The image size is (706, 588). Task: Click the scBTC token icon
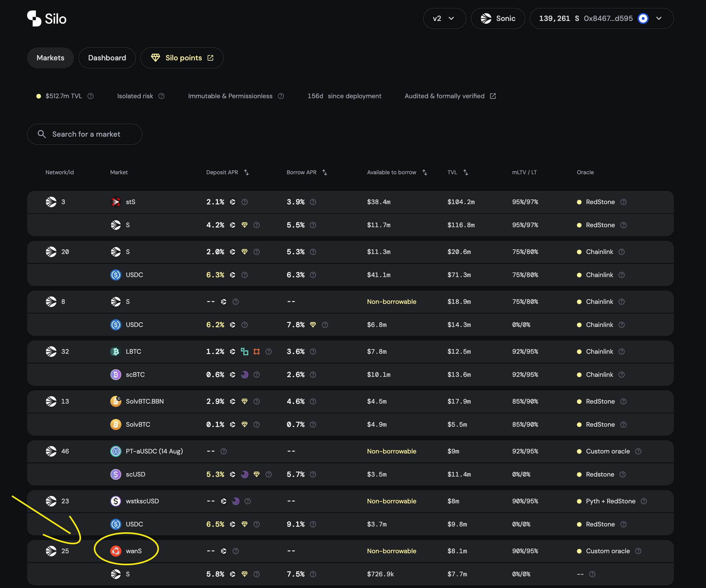tap(116, 375)
